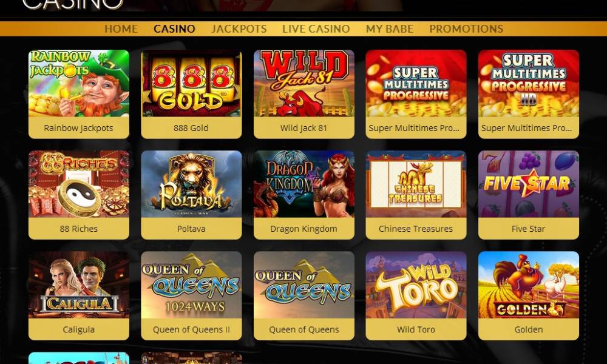Go to the HOME menu item
This screenshot has height=364, width=607.
(x=121, y=29)
